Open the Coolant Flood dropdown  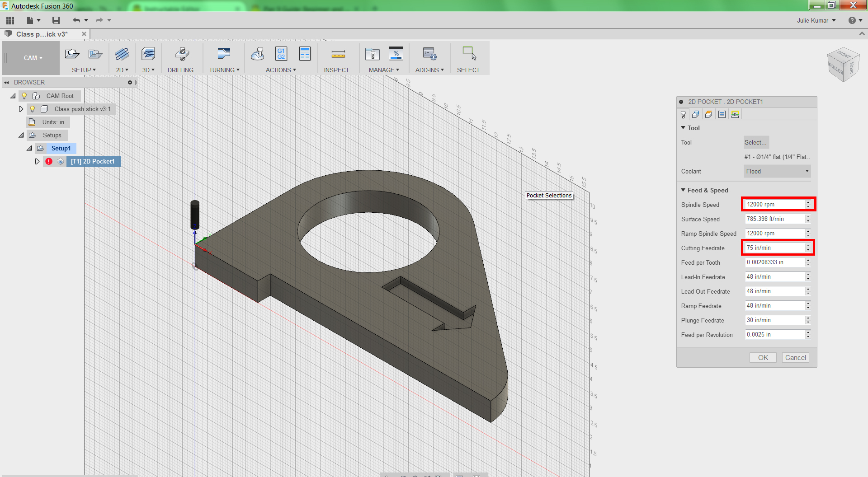[x=777, y=171]
